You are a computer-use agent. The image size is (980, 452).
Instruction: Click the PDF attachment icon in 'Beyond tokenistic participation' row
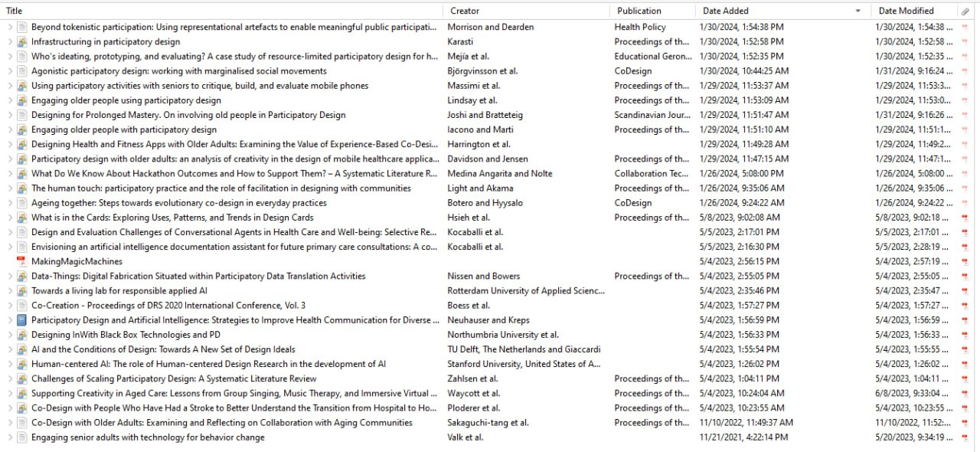965,27
